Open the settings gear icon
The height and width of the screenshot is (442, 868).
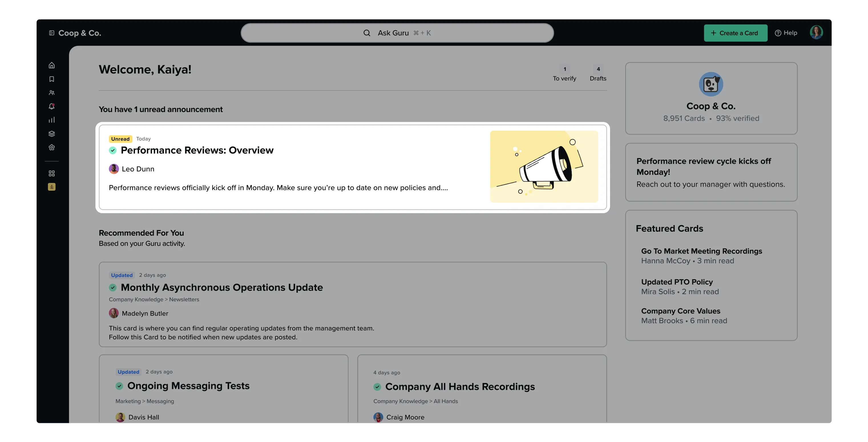tap(52, 147)
